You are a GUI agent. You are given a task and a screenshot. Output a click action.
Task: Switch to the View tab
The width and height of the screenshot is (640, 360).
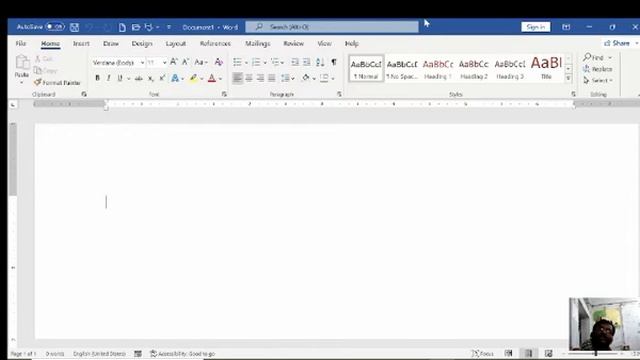pyautogui.click(x=324, y=43)
